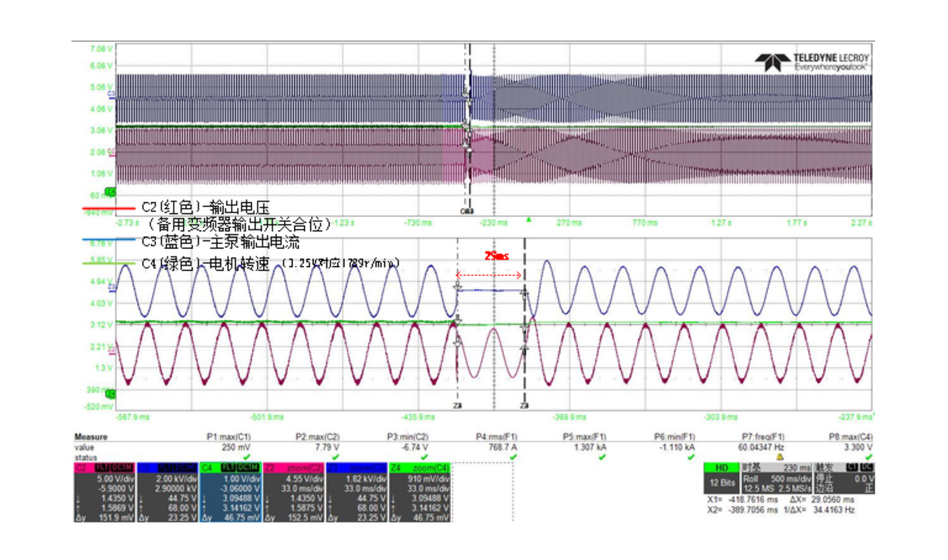Open the Roll acquisition mode selector

(x=751, y=479)
